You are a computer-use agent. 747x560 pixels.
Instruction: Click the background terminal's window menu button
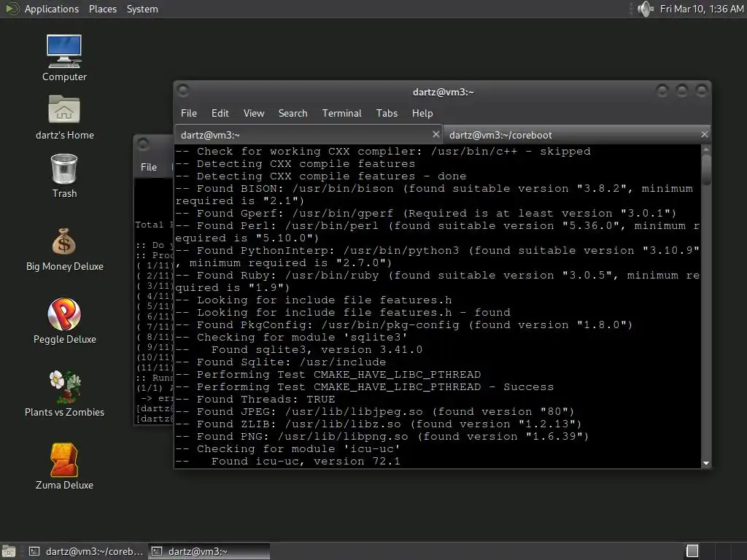(x=143, y=144)
